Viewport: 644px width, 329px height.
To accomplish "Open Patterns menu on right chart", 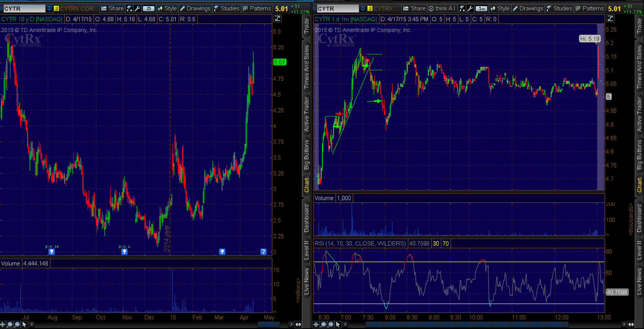I will click(590, 8).
